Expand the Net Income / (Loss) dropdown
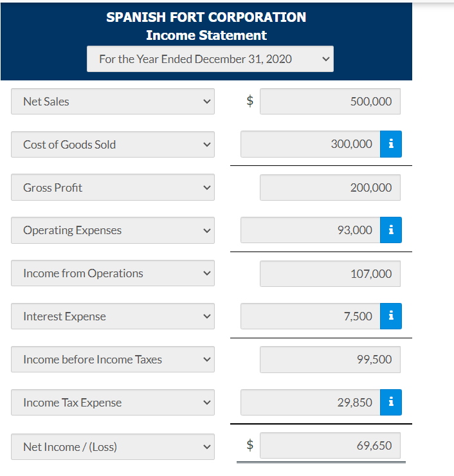This screenshot has width=454, height=476. point(113,447)
